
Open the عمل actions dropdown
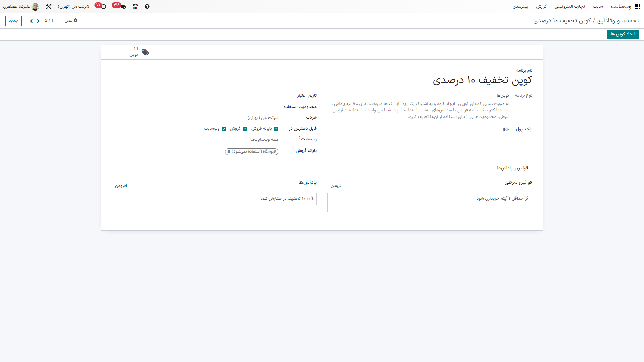(x=71, y=21)
